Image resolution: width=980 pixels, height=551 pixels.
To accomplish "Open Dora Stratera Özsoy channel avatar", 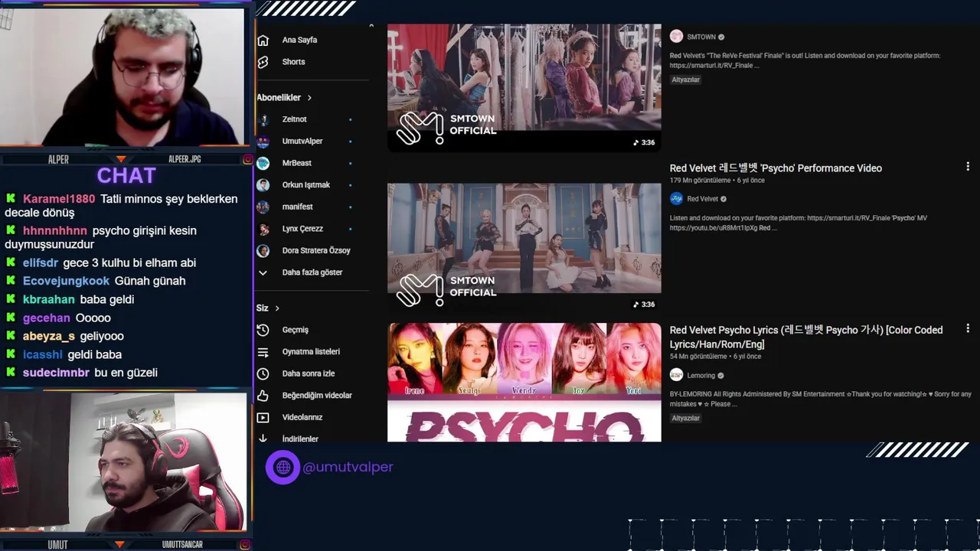I will [263, 250].
